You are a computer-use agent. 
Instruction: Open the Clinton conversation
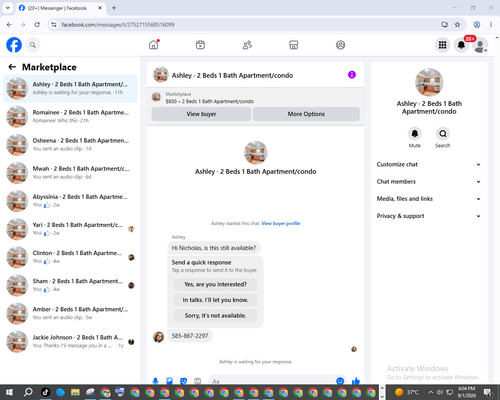(70, 257)
